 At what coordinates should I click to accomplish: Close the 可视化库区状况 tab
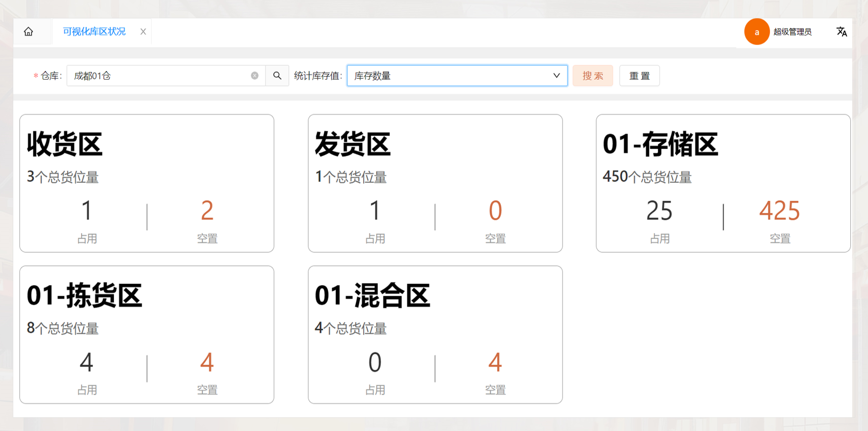click(x=143, y=32)
